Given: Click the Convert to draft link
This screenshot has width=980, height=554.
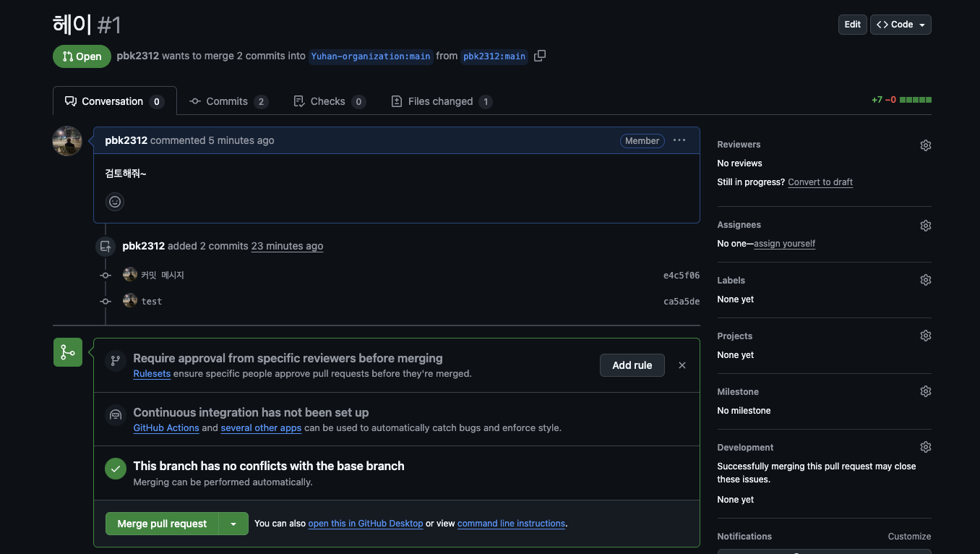Looking at the screenshot, I should (x=820, y=182).
